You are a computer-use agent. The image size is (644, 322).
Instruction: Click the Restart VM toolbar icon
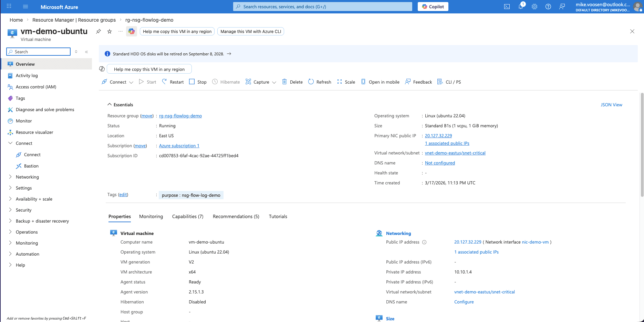(x=165, y=82)
